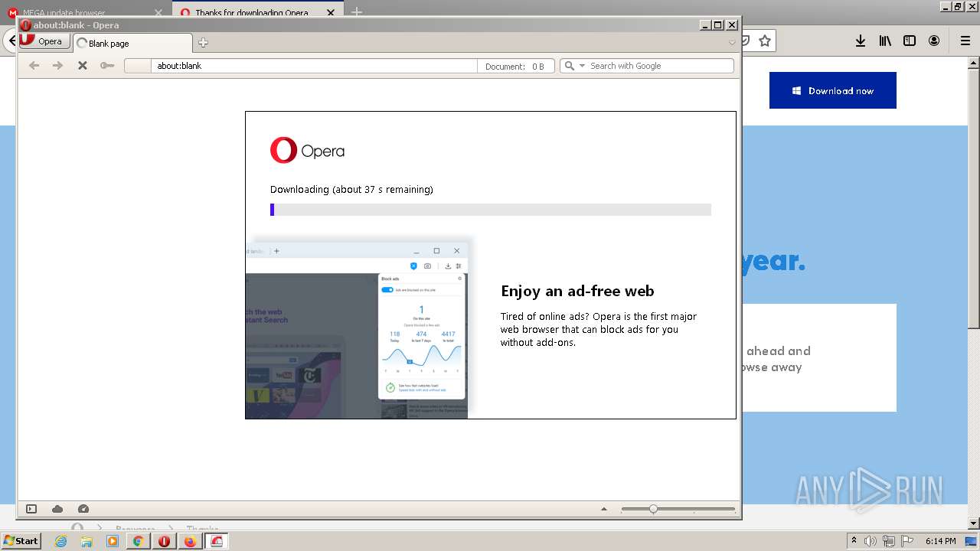Open Firefox account icon

(x=934, y=41)
